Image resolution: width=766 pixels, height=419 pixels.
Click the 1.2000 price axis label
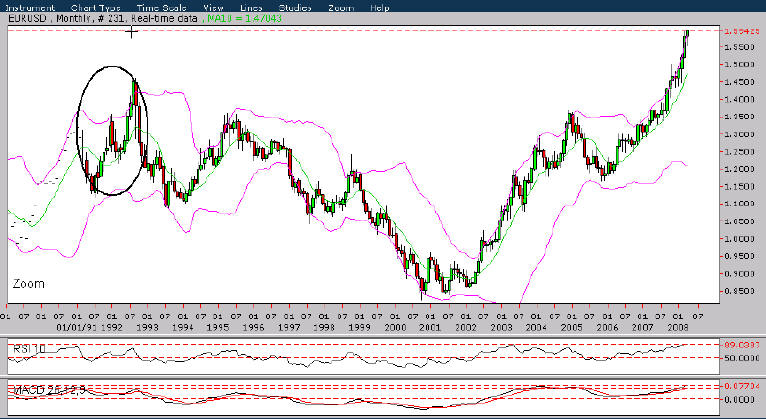(x=739, y=169)
